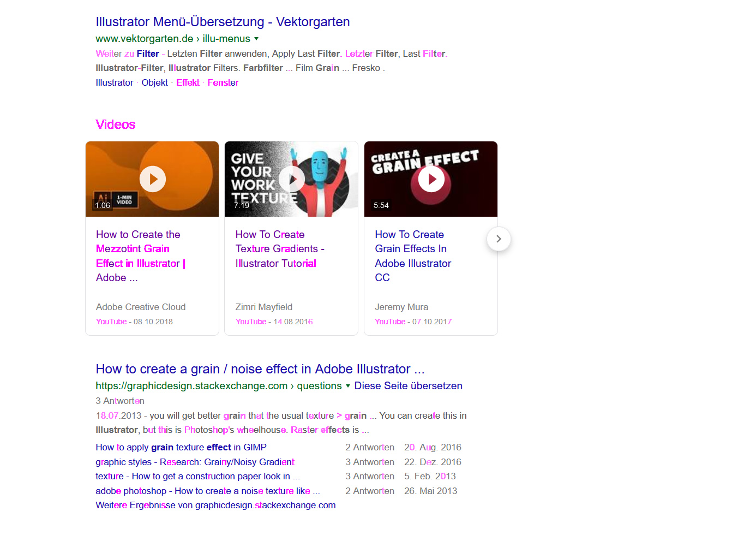Expand dropdown arrow next to graphicdesign.stackexchange.com questions
756x547 pixels.
348,386
